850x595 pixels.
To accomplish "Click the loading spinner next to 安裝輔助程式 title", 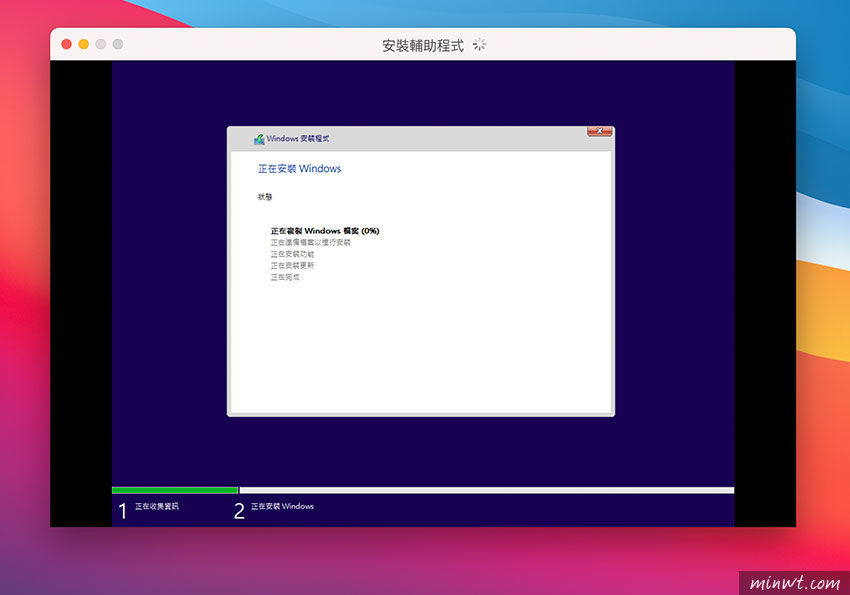I will click(x=479, y=44).
